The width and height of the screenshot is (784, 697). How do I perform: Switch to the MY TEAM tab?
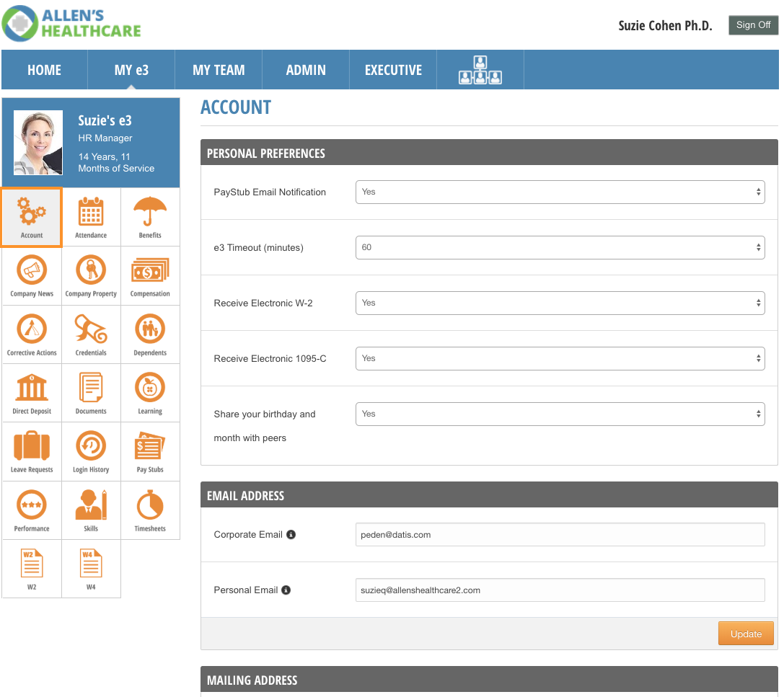(x=219, y=70)
